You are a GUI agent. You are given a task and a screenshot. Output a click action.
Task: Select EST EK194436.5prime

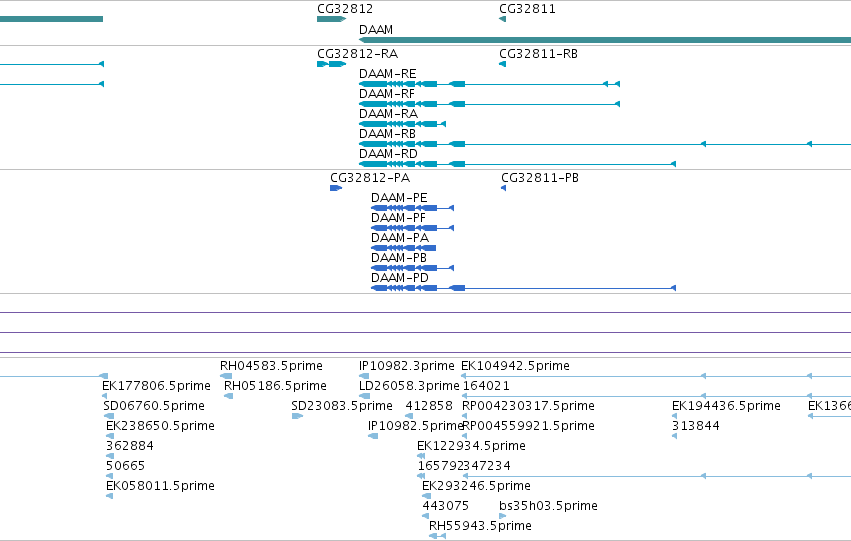click(x=726, y=406)
